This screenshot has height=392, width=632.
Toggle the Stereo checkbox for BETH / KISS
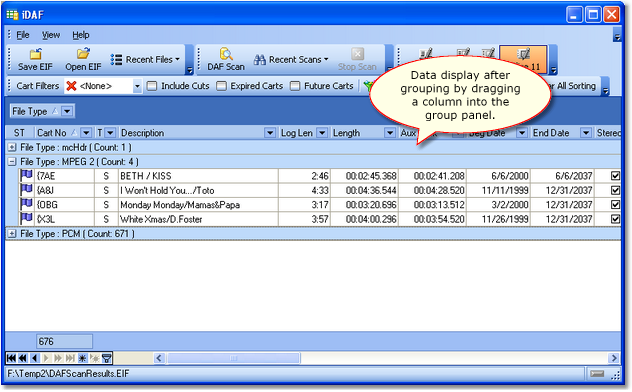click(x=615, y=176)
